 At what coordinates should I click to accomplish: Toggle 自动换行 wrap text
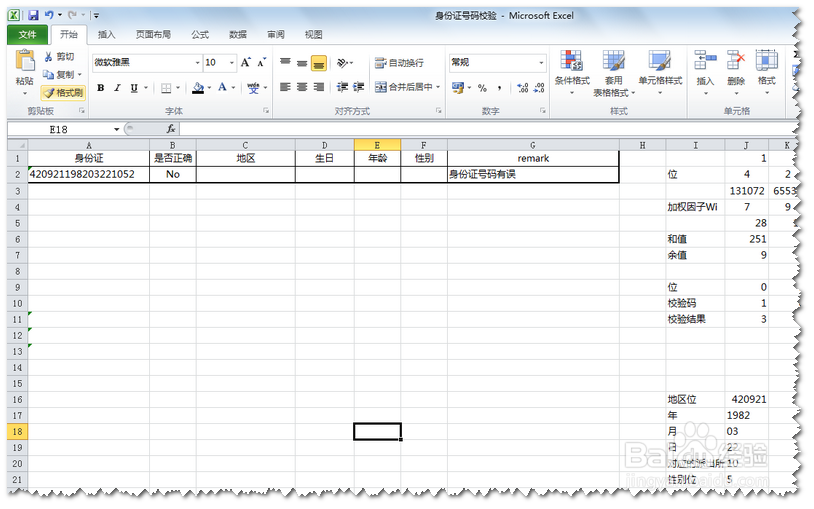pyautogui.click(x=399, y=63)
